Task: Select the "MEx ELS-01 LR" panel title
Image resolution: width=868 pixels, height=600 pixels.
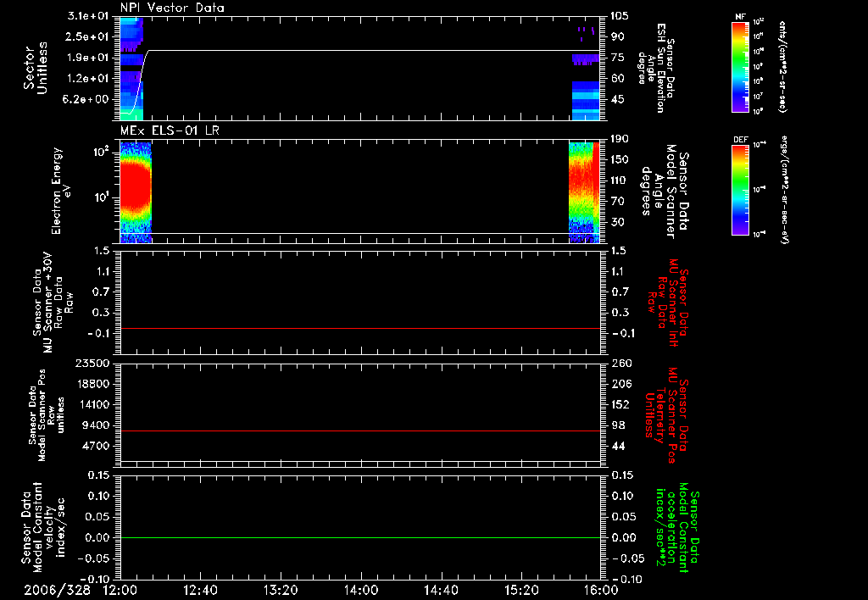Action: pos(170,131)
